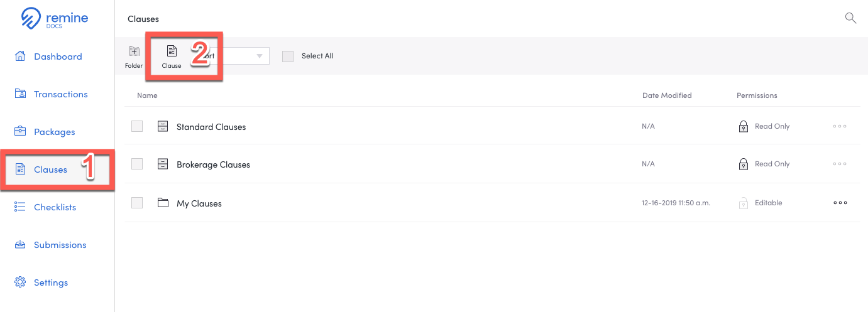Click the Settings gear icon
868x312 pixels.
point(20,282)
